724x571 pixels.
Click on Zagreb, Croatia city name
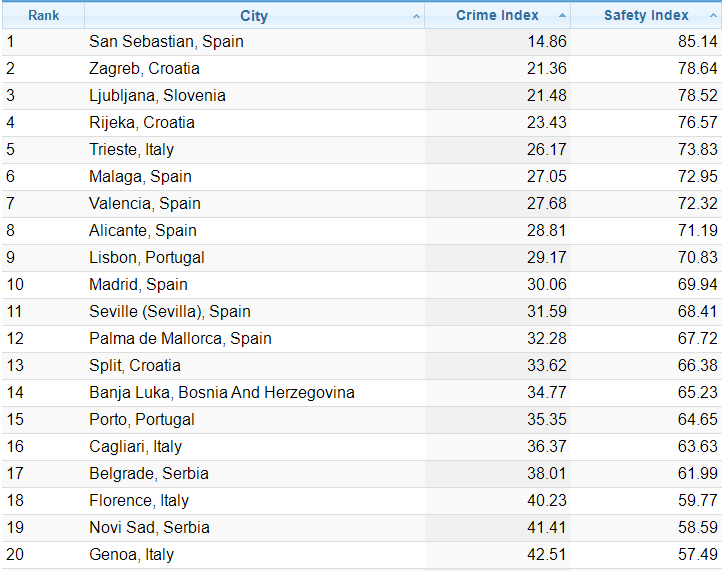pyautogui.click(x=144, y=69)
